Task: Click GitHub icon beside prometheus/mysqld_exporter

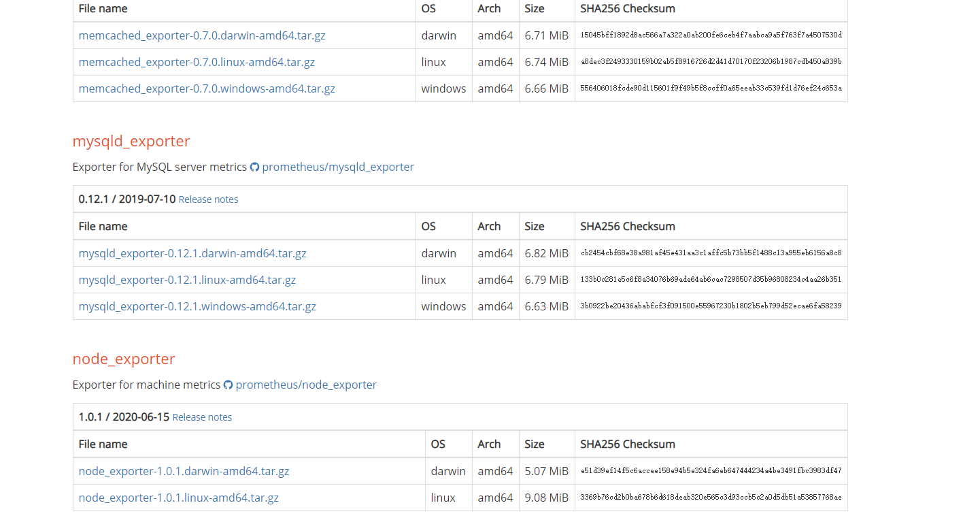Action: coord(254,167)
